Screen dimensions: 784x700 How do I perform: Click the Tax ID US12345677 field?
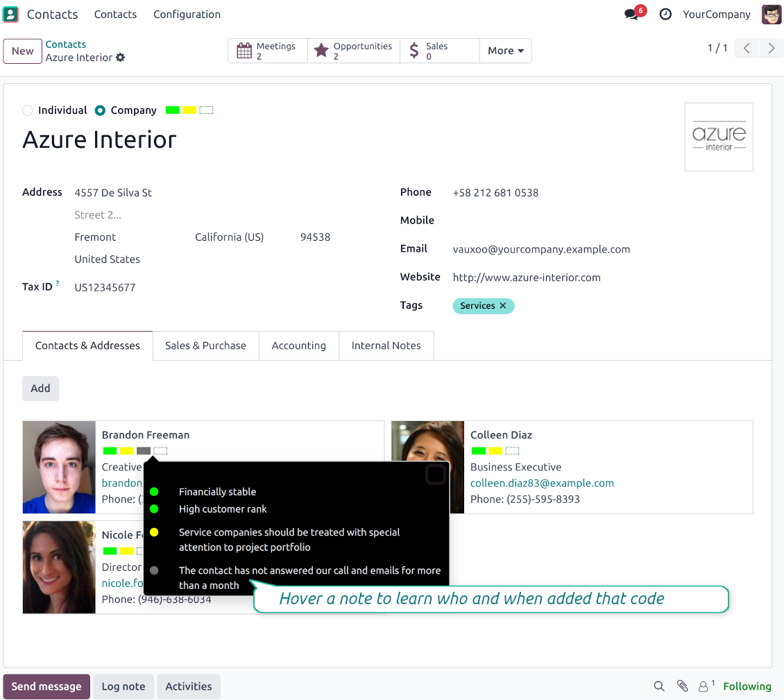[105, 287]
